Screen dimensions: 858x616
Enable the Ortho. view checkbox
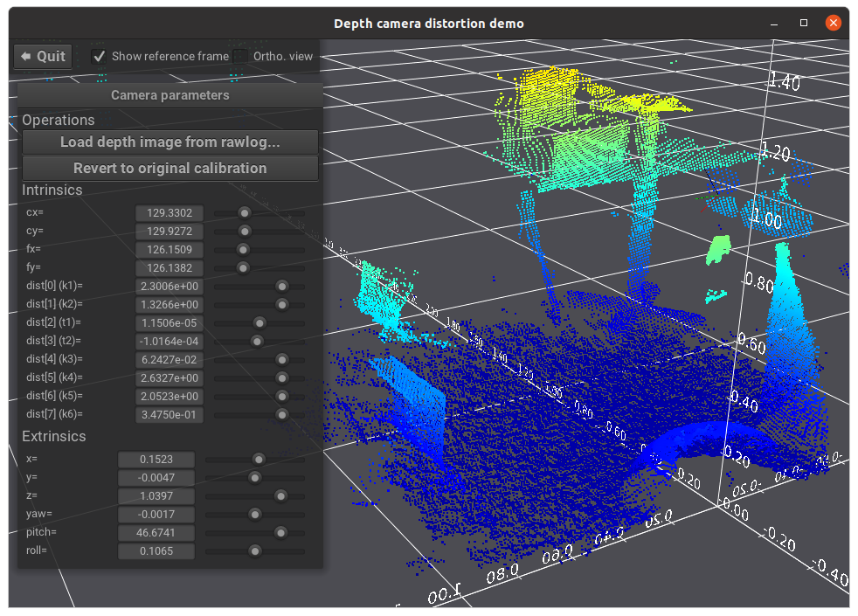[x=240, y=55]
